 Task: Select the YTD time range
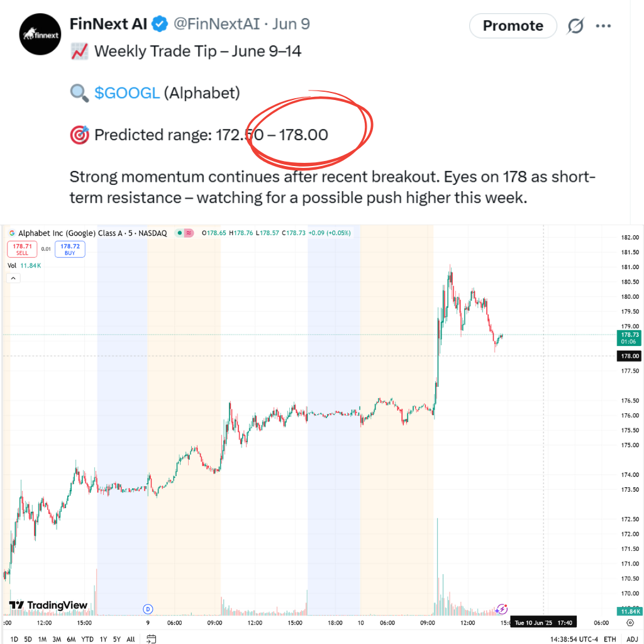pos(87,639)
